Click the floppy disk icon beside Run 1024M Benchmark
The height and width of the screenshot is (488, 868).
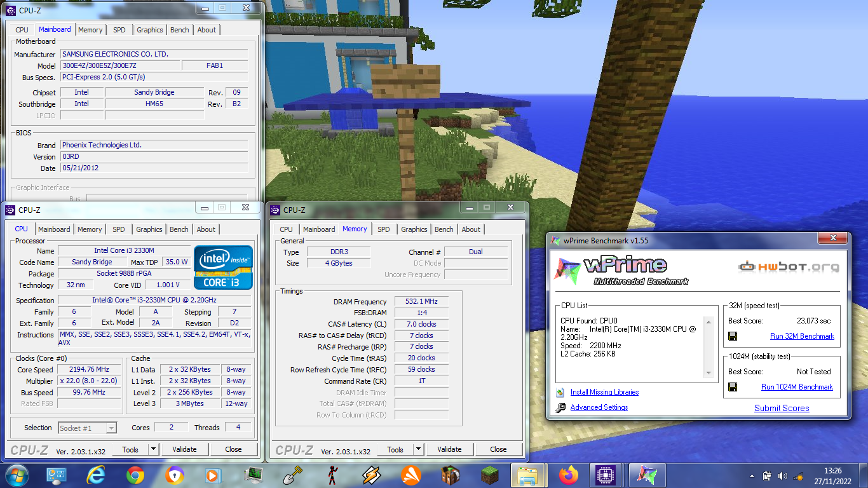[733, 387]
